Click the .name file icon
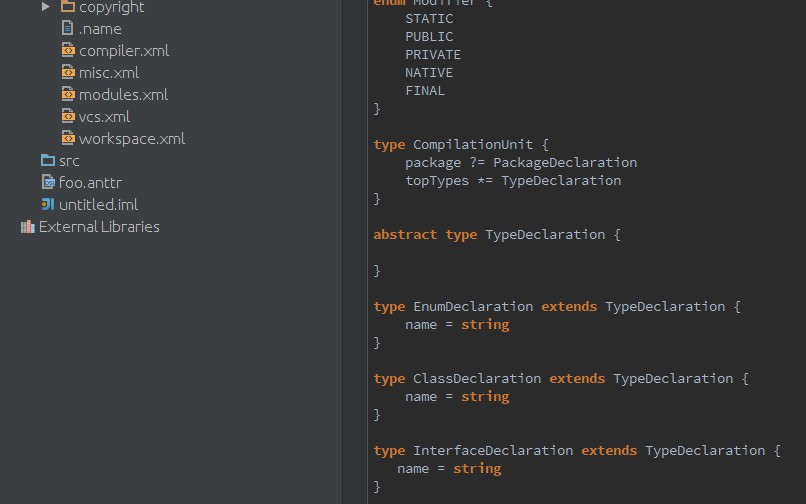The height and width of the screenshot is (504, 806). pyautogui.click(x=68, y=29)
